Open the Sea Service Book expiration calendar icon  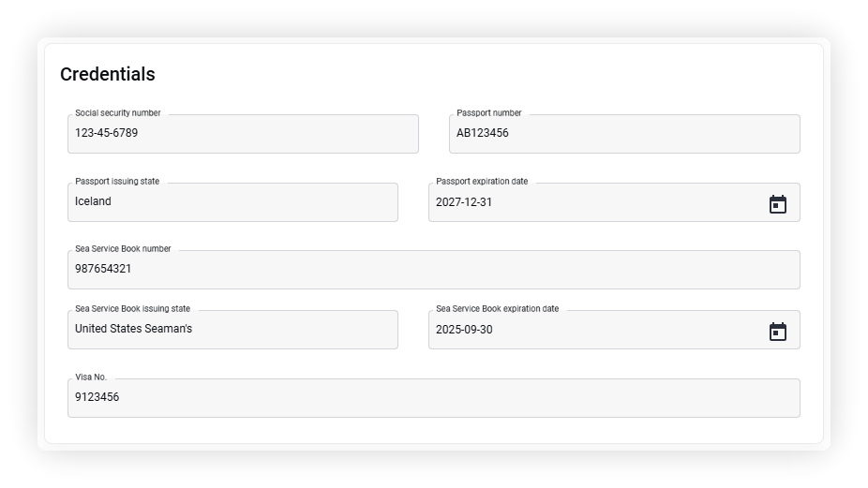[778, 331]
